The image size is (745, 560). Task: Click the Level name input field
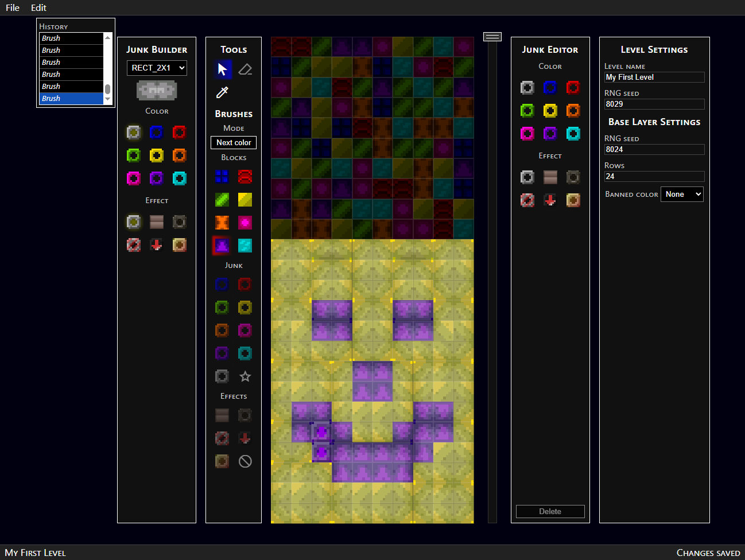click(654, 77)
